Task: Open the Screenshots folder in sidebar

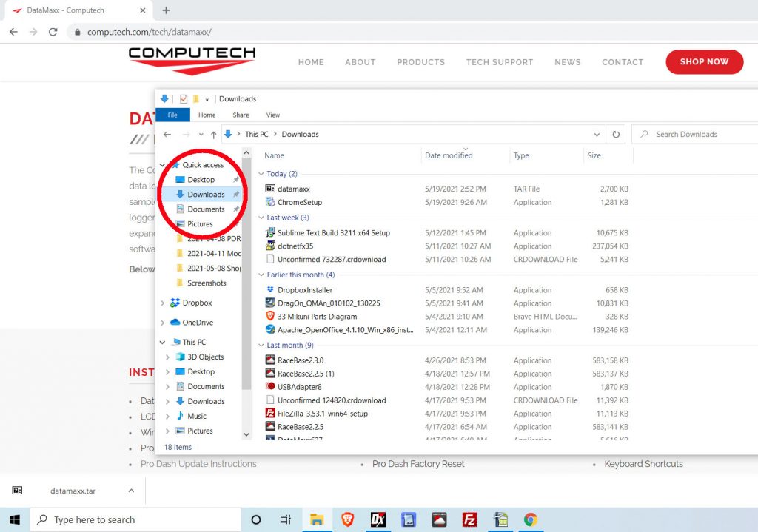Action: tap(207, 283)
